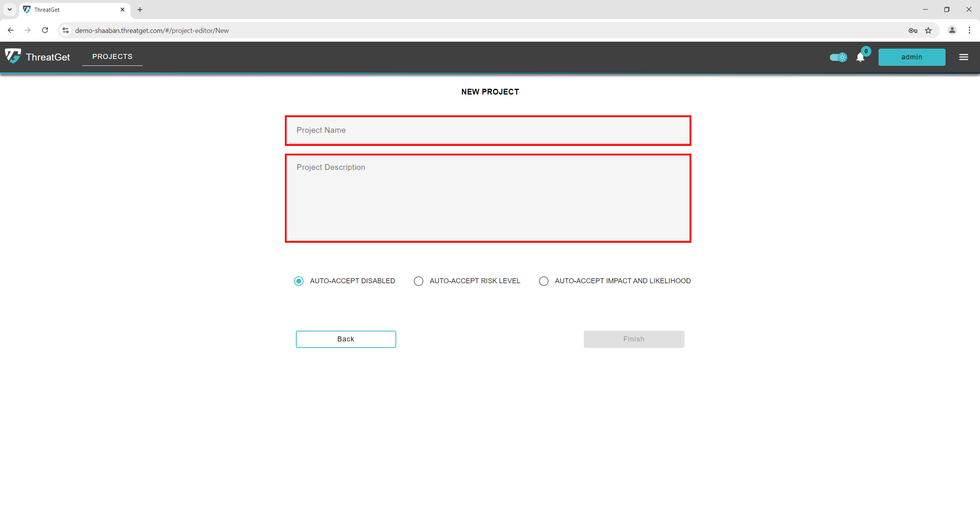
Task: Bookmark page with star icon
Action: click(928, 31)
